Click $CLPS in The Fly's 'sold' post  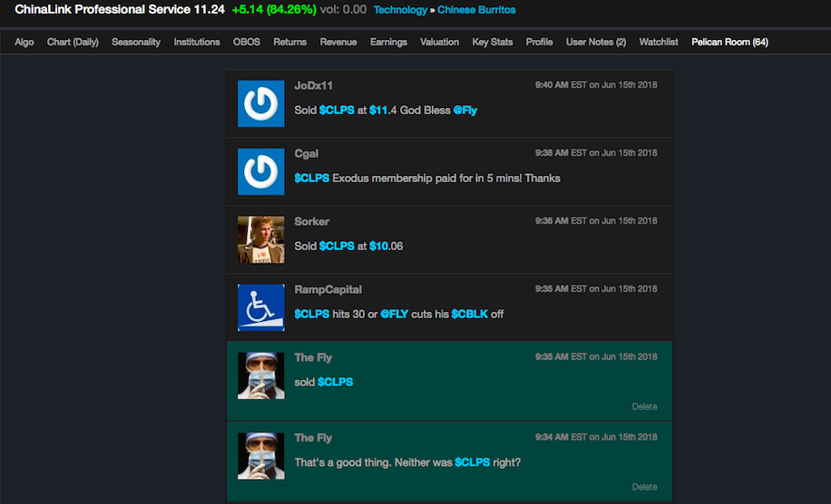[335, 383]
